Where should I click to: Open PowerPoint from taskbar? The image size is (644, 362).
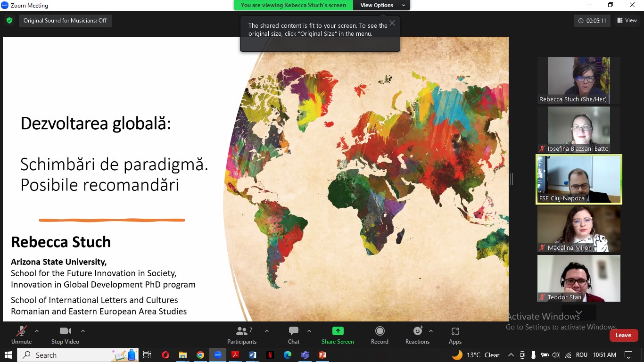coord(322,355)
